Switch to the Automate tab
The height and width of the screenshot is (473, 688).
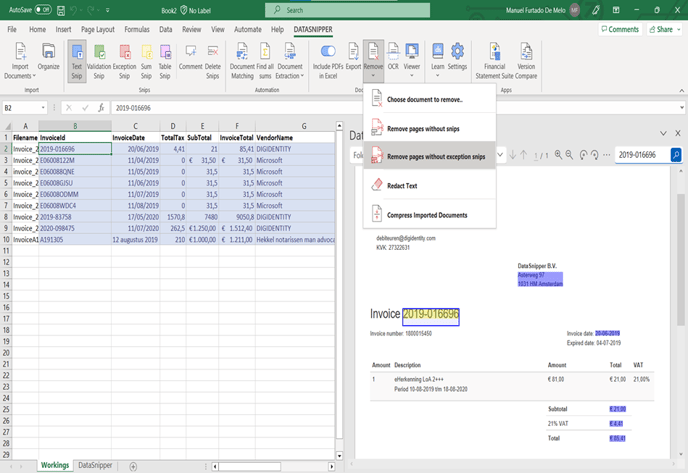[x=247, y=29]
